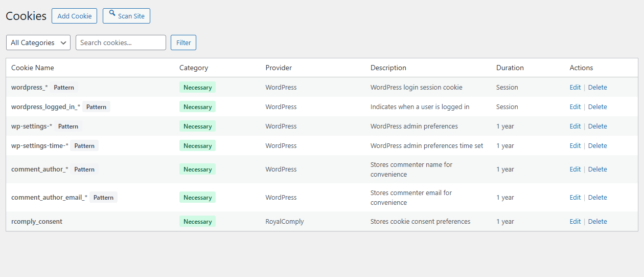Delete the rcomply_consent cookie
The height and width of the screenshot is (277, 644).
[597, 221]
